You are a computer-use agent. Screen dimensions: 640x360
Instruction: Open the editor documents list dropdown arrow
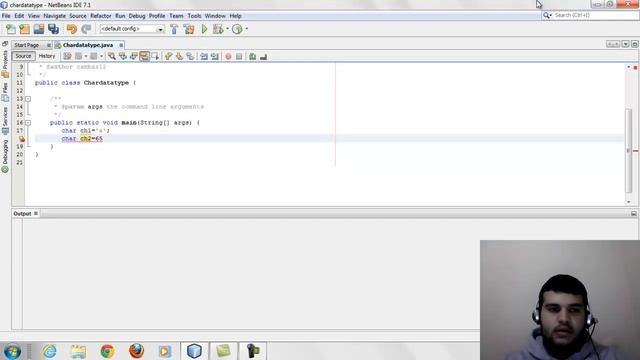click(x=625, y=44)
